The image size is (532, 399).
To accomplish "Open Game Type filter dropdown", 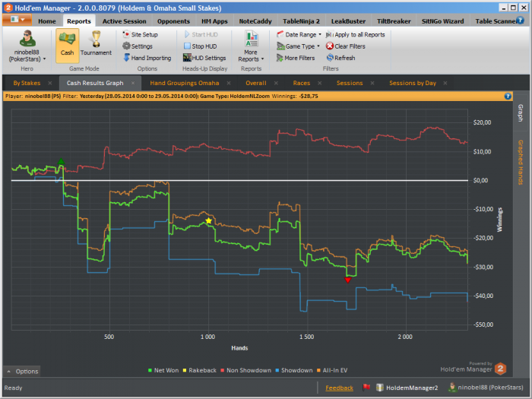I will [x=298, y=46].
